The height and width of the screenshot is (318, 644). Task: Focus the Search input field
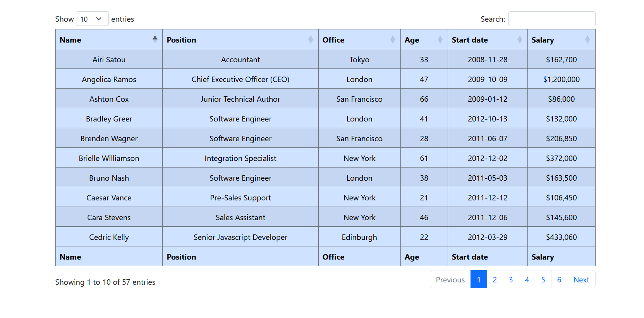pyautogui.click(x=551, y=19)
